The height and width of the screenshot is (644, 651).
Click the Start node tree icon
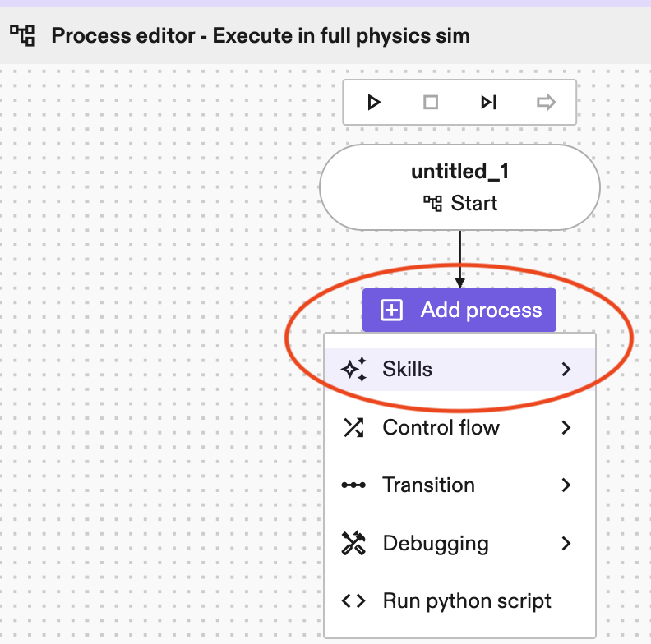tap(432, 204)
